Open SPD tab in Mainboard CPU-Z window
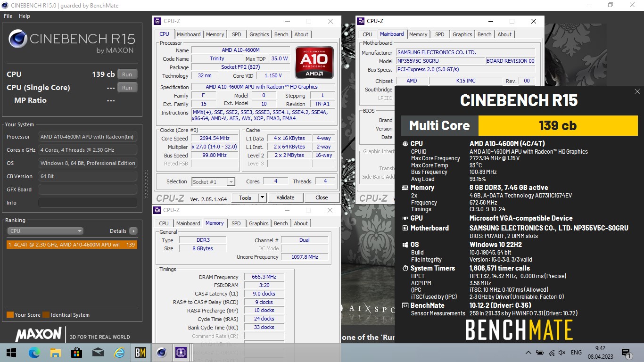Screen dimensions: 644x362 (440, 34)
